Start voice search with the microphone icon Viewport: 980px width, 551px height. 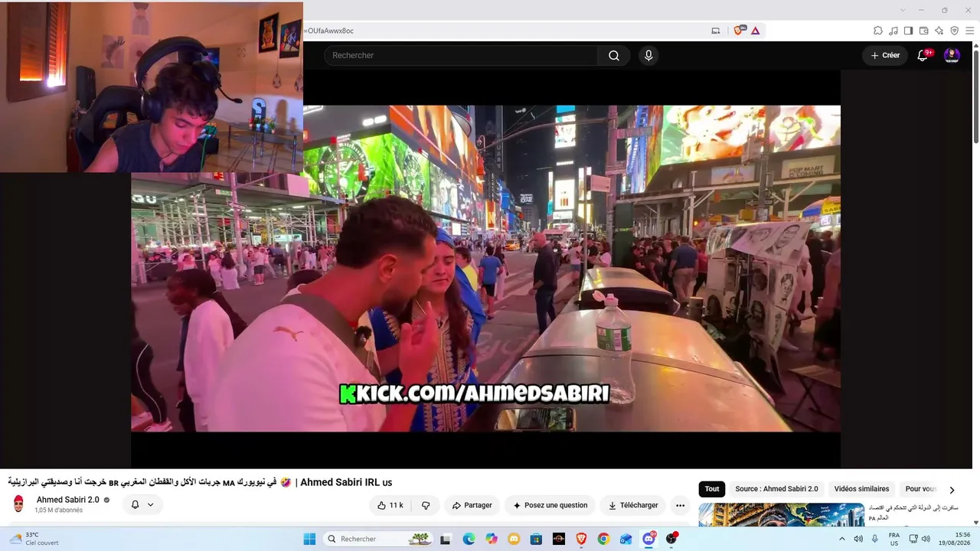pyautogui.click(x=648, y=55)
